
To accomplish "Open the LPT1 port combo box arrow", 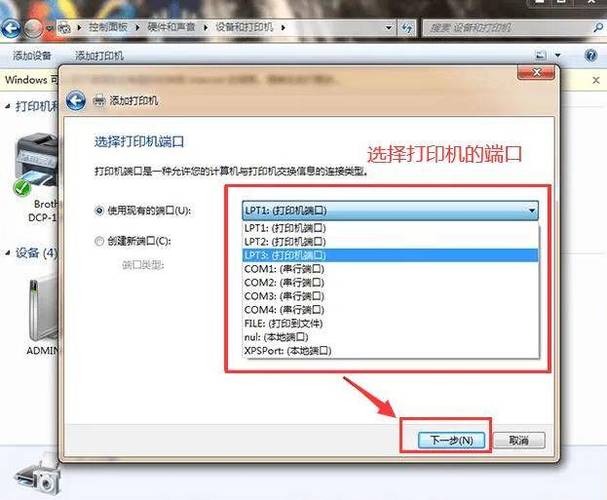I will click(532, 211).
